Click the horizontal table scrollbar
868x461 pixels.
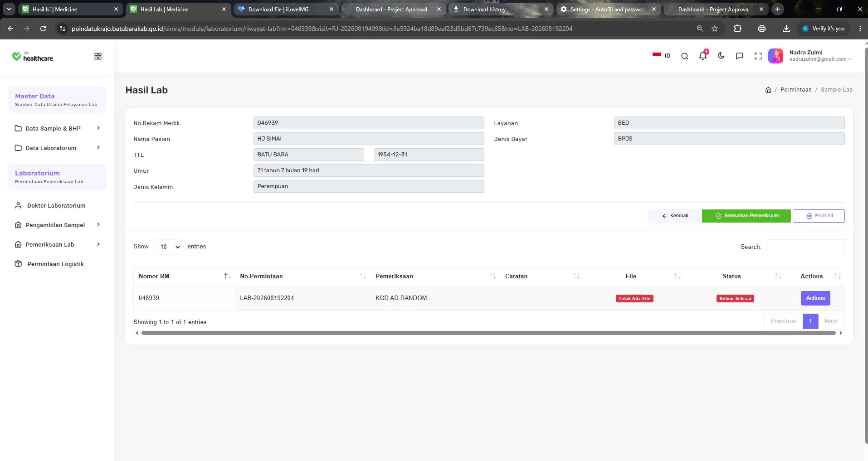pyautogui.click(x=488, y=333)
